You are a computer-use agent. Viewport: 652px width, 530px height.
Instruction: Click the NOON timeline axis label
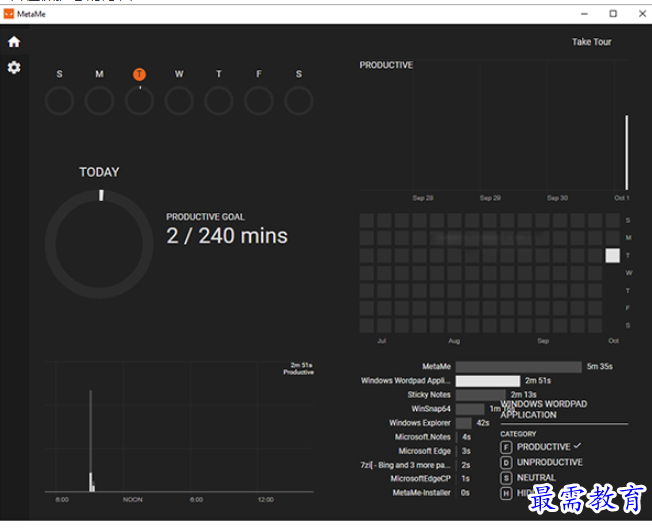[x=133, y=500]
